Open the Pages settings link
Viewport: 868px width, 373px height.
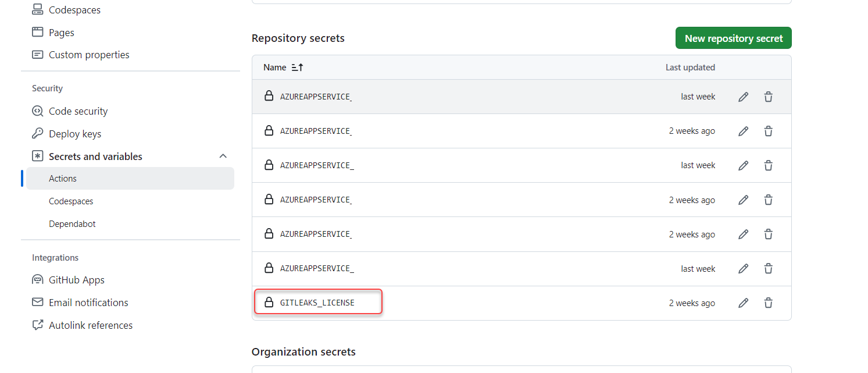(62, 33)
